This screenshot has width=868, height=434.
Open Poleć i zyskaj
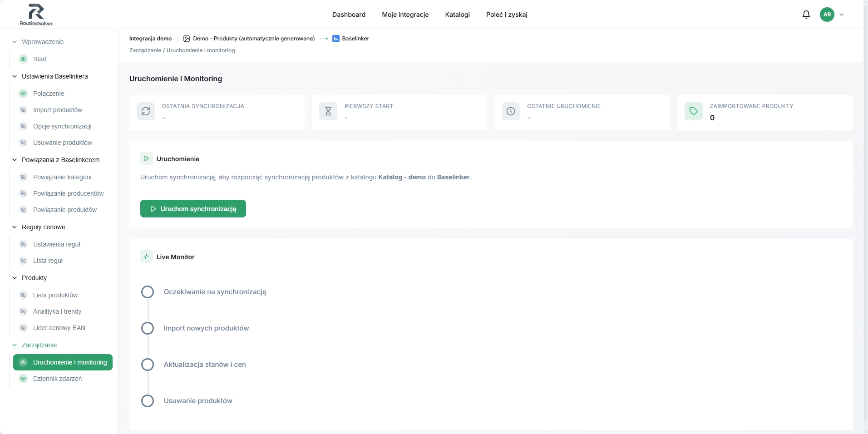click(507, 15)
